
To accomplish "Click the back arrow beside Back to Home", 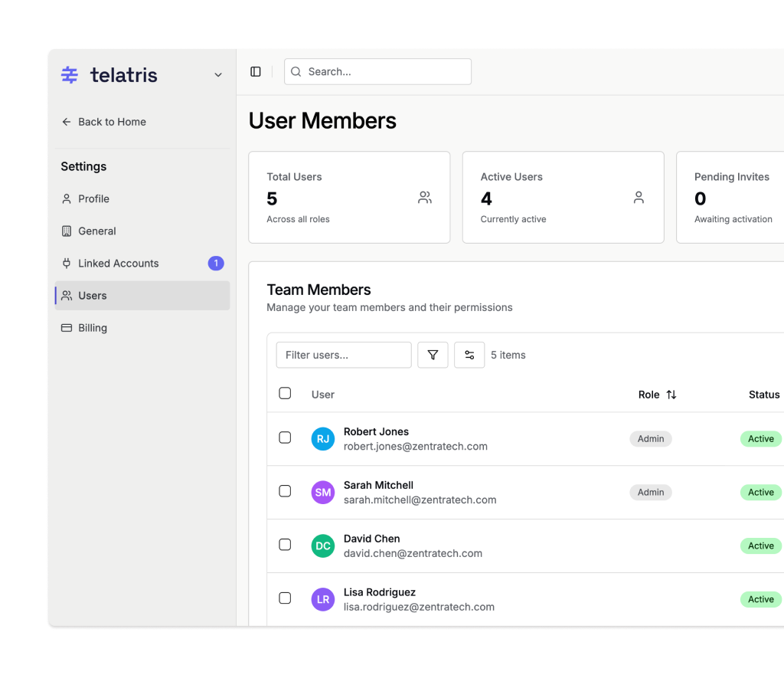I will 66,122.
